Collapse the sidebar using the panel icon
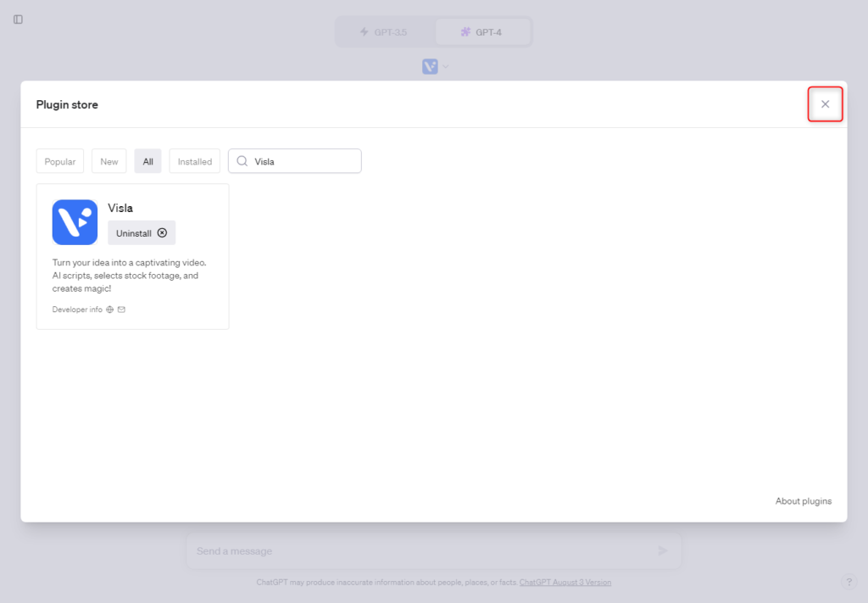Viewport: 868px width, 603px height. [x=18, y=19]
